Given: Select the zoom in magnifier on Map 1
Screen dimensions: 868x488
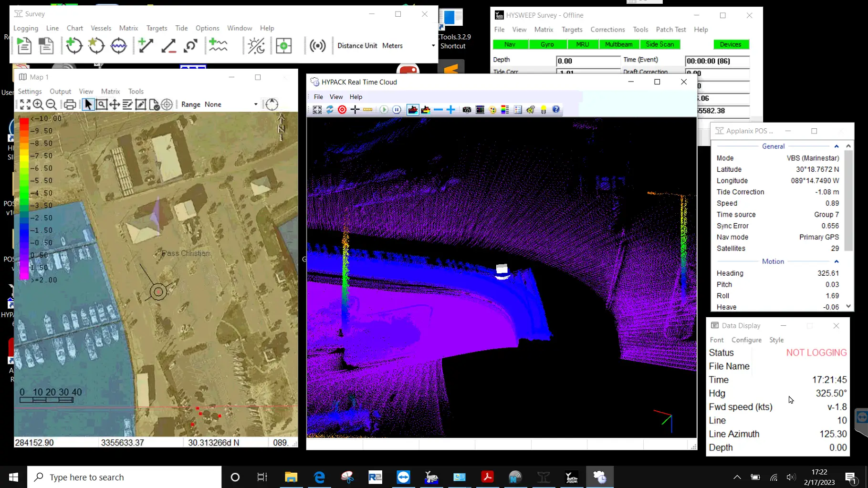Looking at the screenshot, I should tap(38, 104).
